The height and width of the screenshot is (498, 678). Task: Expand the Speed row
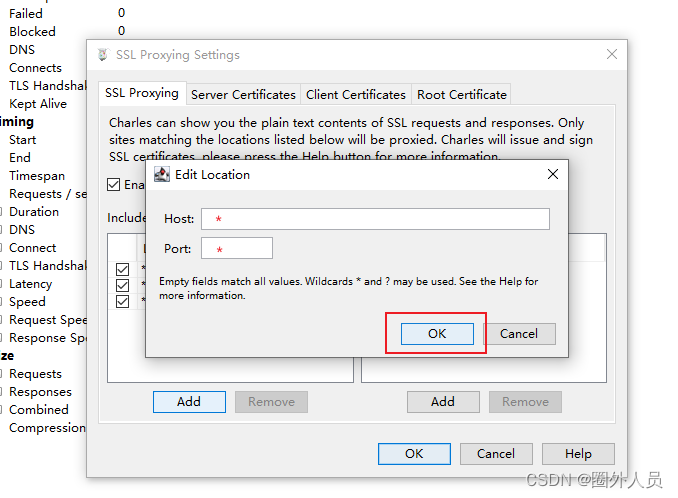tap(1, 302)
